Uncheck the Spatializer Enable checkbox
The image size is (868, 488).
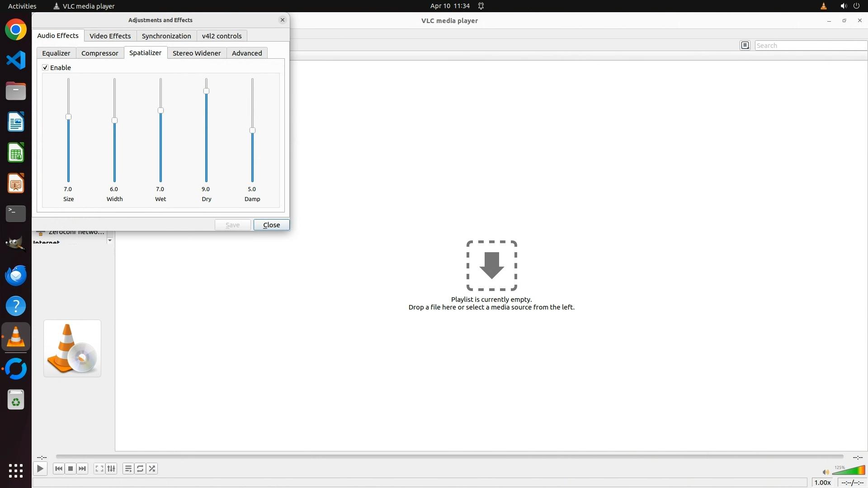tap(45, 68)
